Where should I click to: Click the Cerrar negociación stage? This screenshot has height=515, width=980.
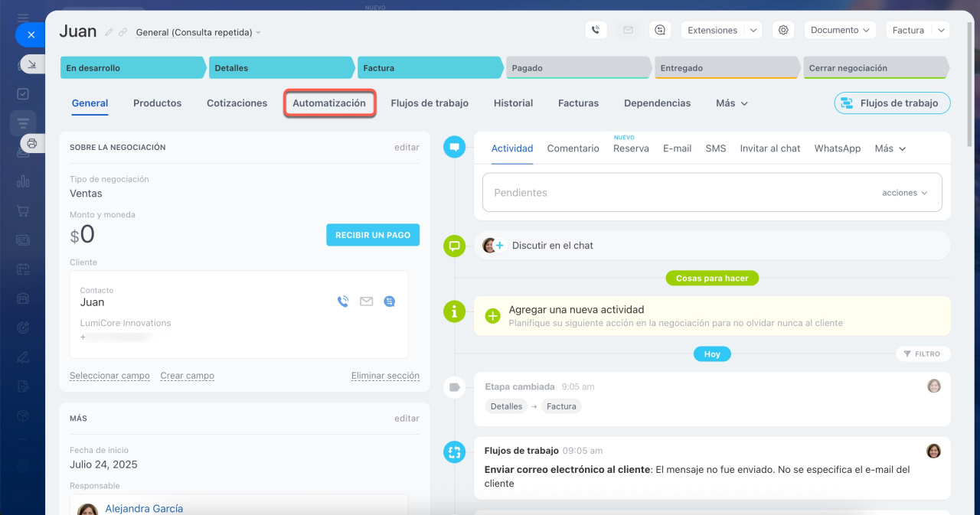[876, 68]
